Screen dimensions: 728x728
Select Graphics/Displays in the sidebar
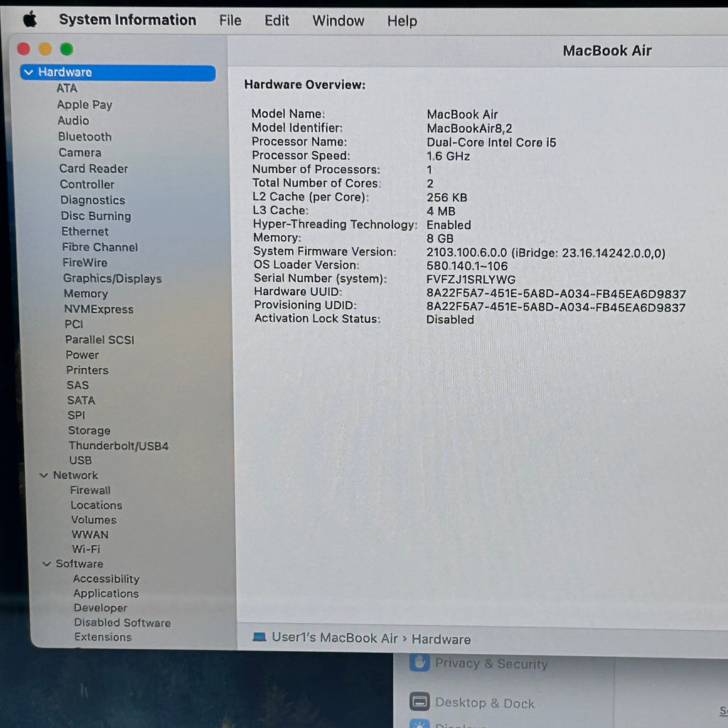(112, 279)
